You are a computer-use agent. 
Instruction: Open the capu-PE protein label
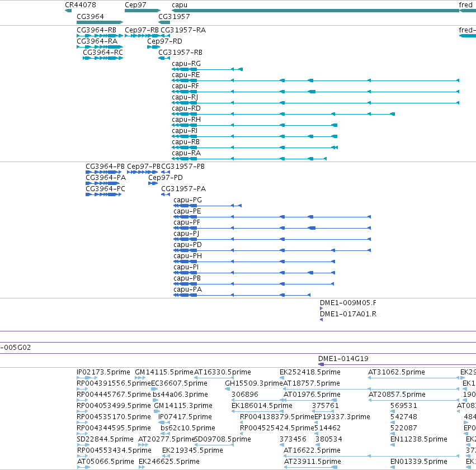(x=187, y=211)
